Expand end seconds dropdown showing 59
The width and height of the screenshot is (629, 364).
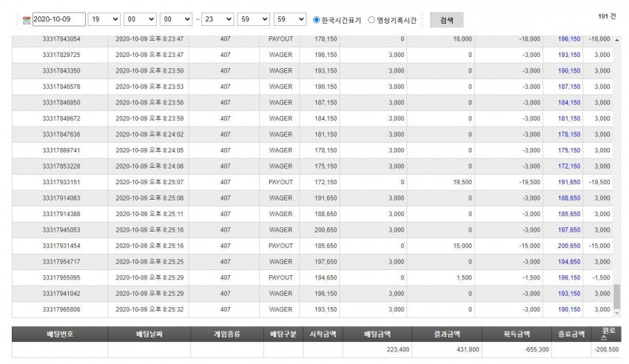(289, 19)
